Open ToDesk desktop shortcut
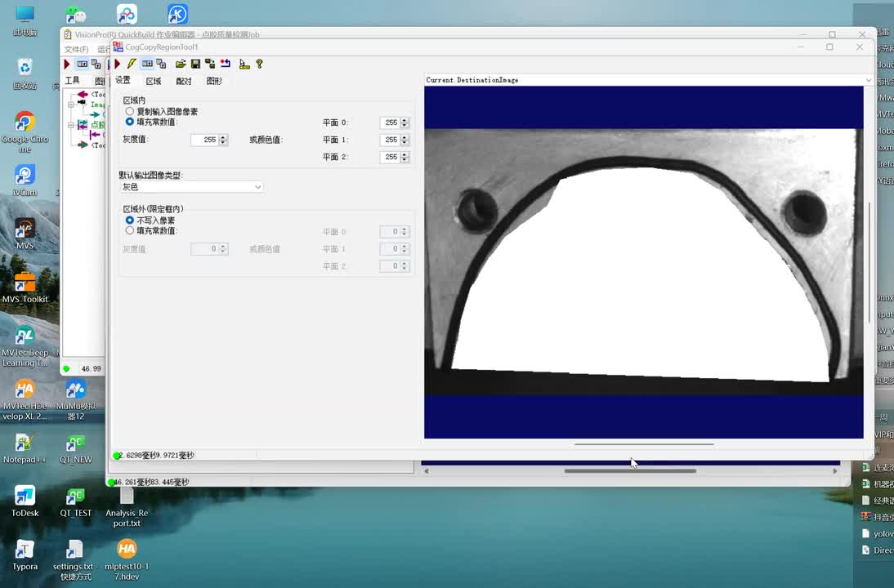The width and height of the screenshot is (894, 588). [x=25, y=501]
